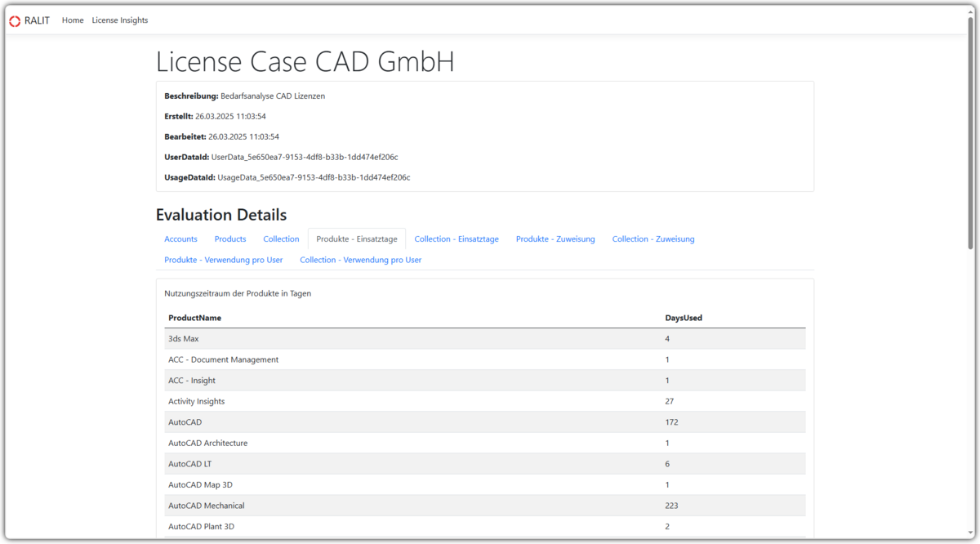Switch to the Products tab
The height and width of the screenshot is (544, 980).
click(x=230, y=239)
